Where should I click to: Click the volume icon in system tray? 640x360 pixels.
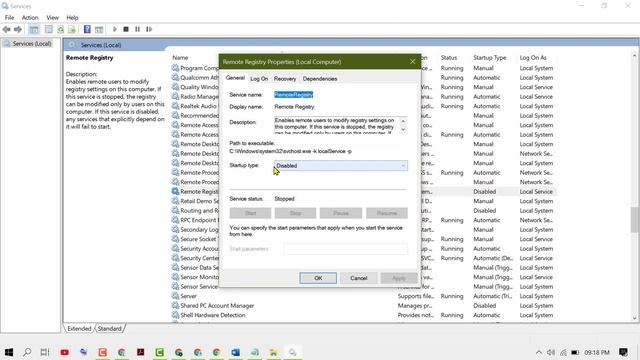(551, 352)
